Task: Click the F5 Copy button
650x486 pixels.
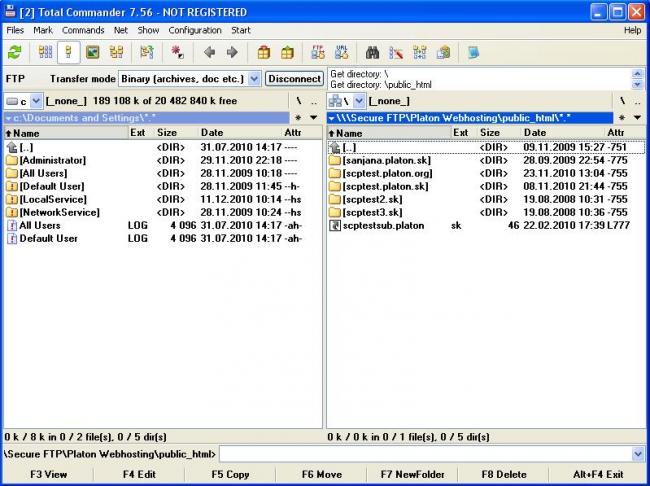Action: coord(230,474)
